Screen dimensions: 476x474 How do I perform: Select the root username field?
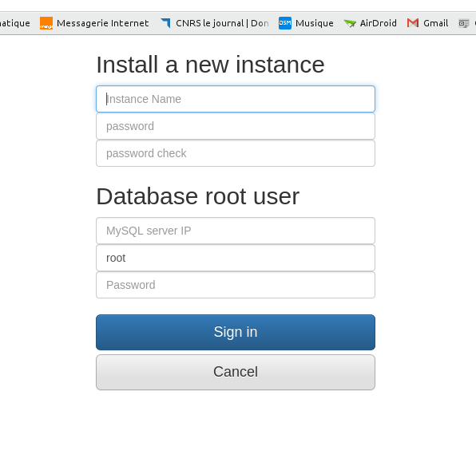[236, 258]
